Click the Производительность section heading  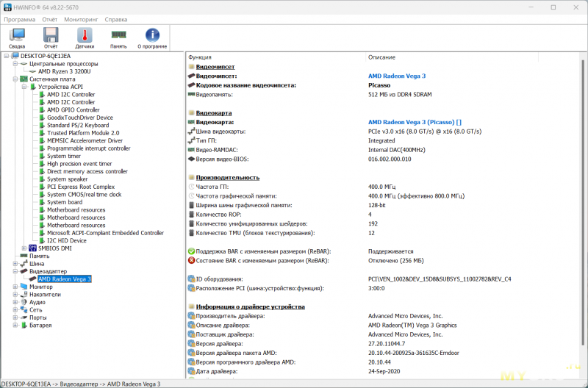pyautogui.click(x=228, y=178)
